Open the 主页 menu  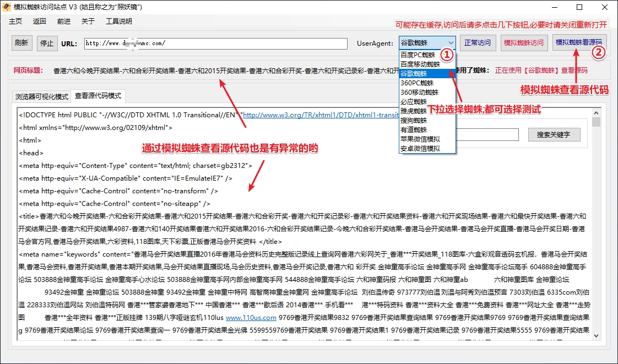[x=15, y=21]
